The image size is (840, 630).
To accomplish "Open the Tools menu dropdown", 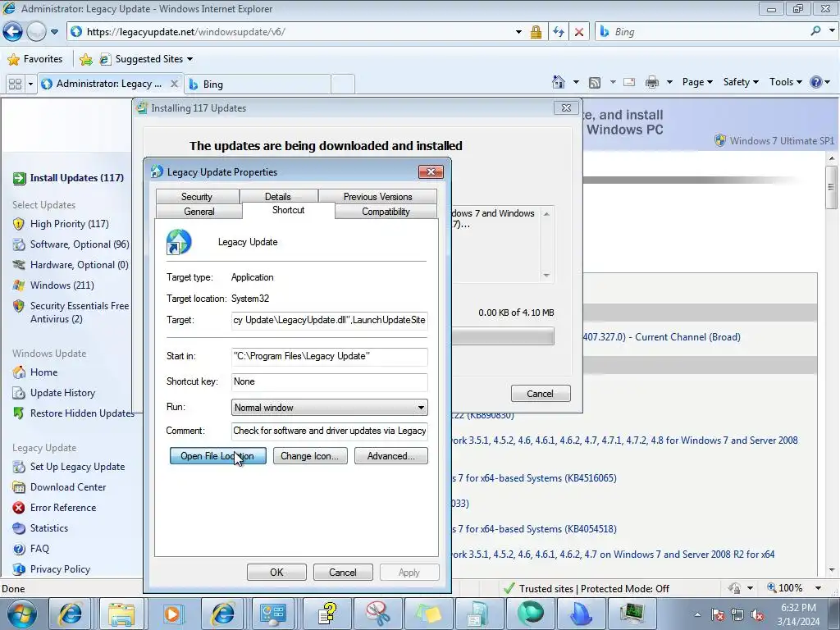I will (785, 82).
